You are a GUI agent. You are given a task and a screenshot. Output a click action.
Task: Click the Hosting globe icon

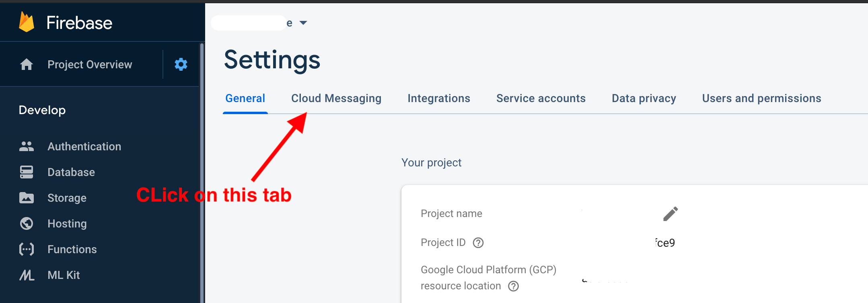pos(27,223)
